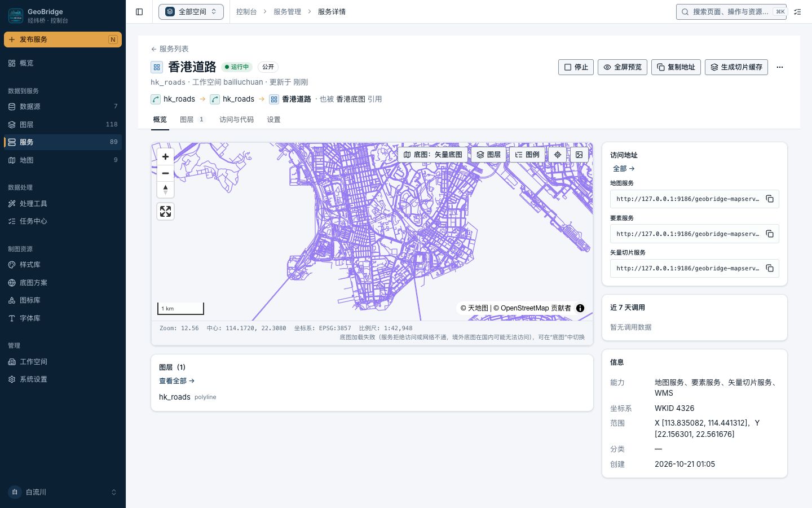812x508 pixels.
Task: Stop the service with 停止
Action: [576, 67]
